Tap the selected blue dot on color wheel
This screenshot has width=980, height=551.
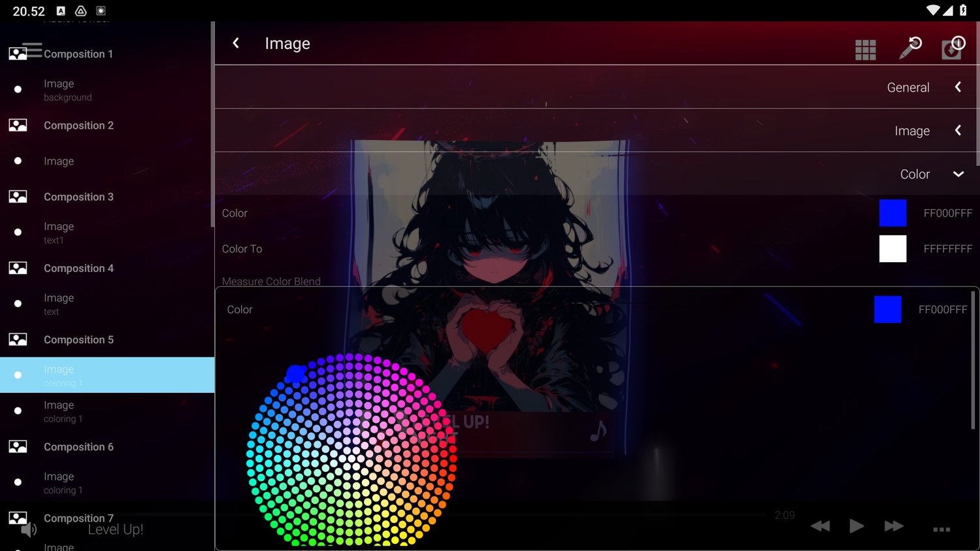[x=296, y=373]
